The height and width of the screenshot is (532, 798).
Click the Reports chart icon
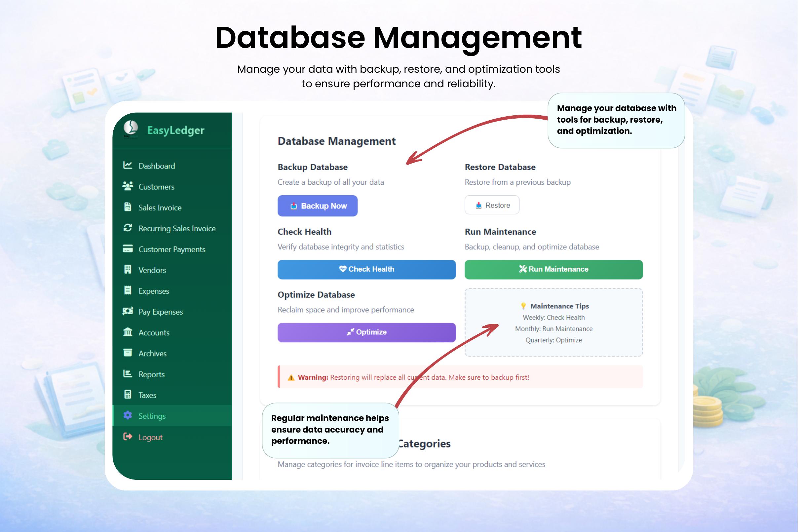pyautogui.click(x=128, y=374)
